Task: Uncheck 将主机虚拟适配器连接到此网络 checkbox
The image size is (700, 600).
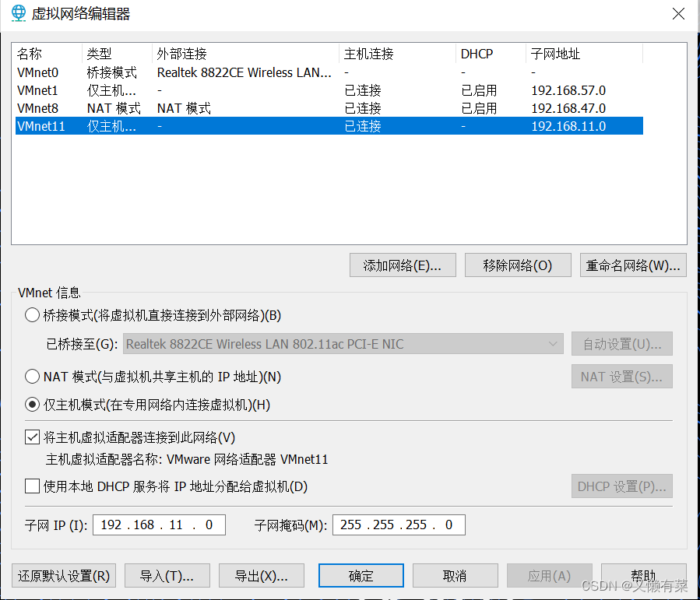Action: [x=32, y=437]
